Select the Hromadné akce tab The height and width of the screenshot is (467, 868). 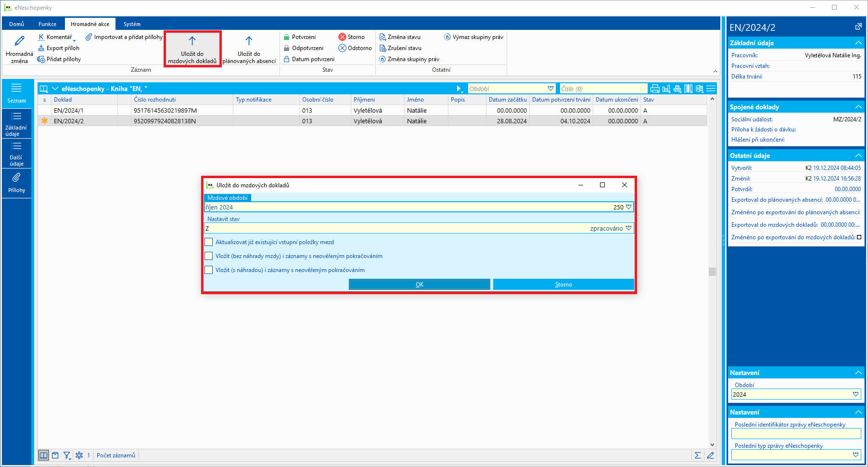click(90, 24)
